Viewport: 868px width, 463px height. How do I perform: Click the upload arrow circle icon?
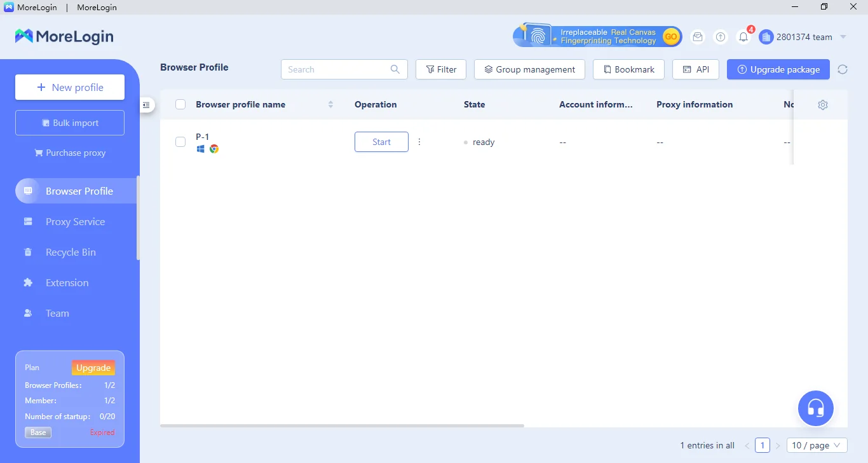point(721,37)
